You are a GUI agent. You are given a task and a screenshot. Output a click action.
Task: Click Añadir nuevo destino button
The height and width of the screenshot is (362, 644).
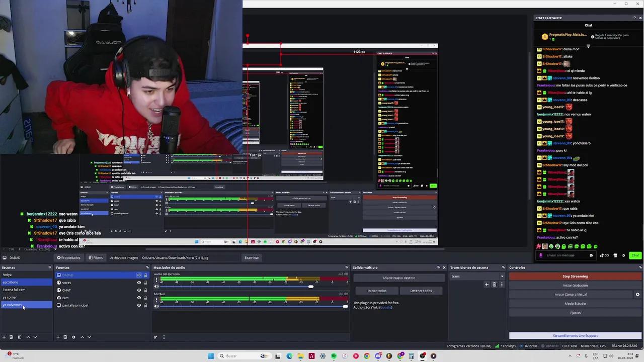tap(398, 278)
